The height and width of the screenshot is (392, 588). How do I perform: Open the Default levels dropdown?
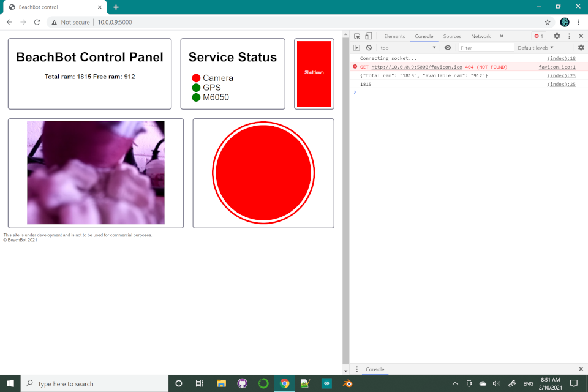(x=535, y=48)
